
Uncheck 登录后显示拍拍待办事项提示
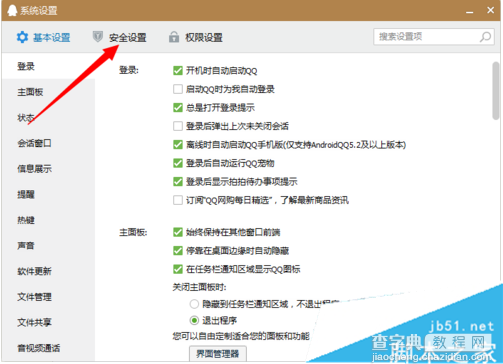pos(178,182)
